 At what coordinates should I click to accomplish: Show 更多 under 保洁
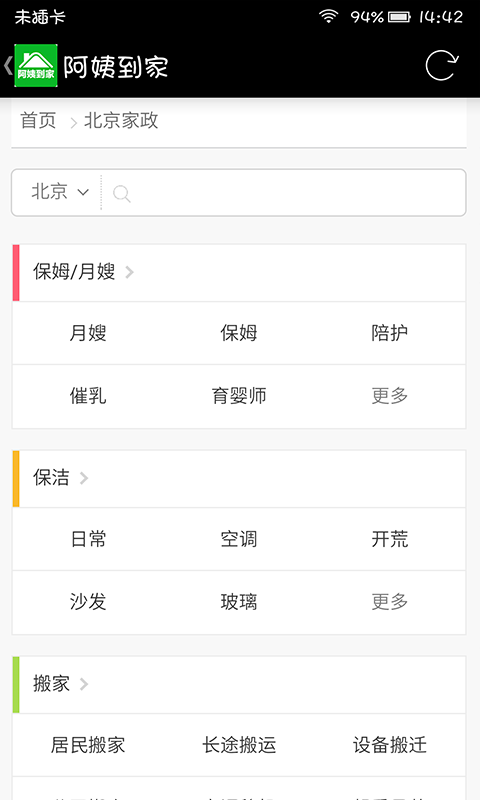click(x=390, y=602)
